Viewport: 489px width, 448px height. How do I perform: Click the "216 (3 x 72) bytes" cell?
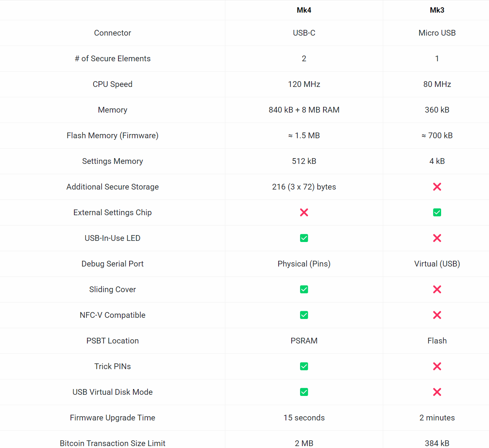pyautogui.click(x=304, y=187)
